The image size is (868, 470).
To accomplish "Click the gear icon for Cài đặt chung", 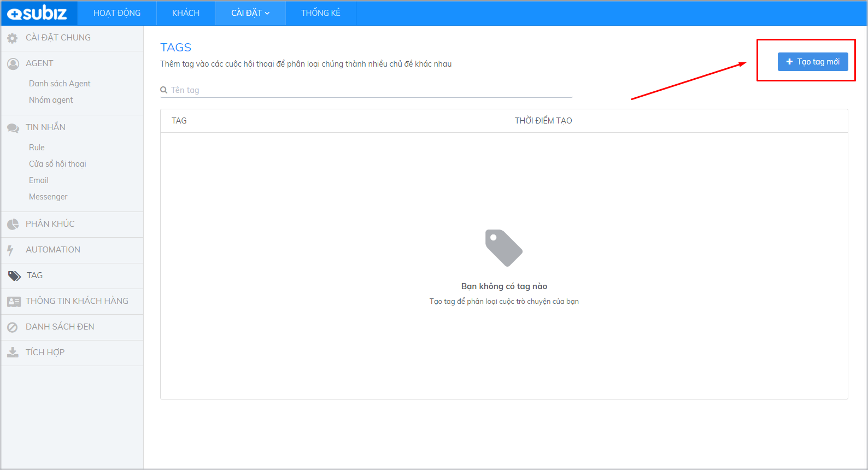I will click(13, 38).
